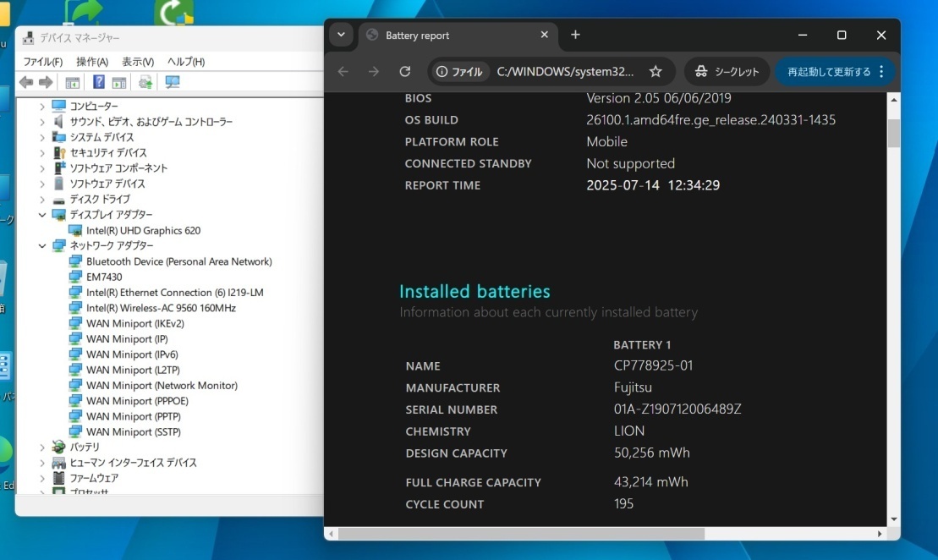Viewport: 938px width, 560px height.
Task: Open 表示(V) menu in Device Manager
Action: coord(138,62)
